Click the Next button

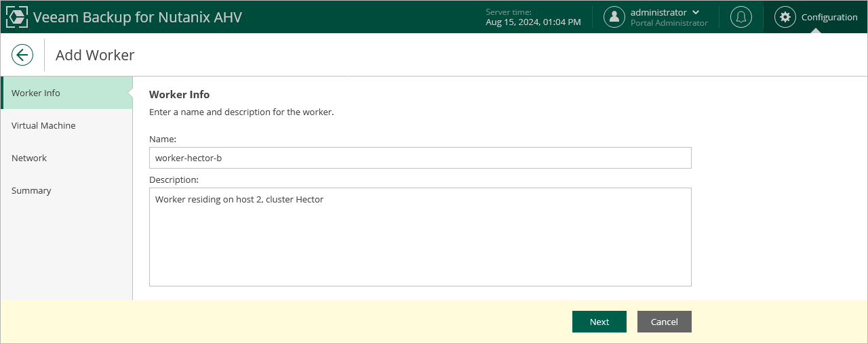pos(599,322)
